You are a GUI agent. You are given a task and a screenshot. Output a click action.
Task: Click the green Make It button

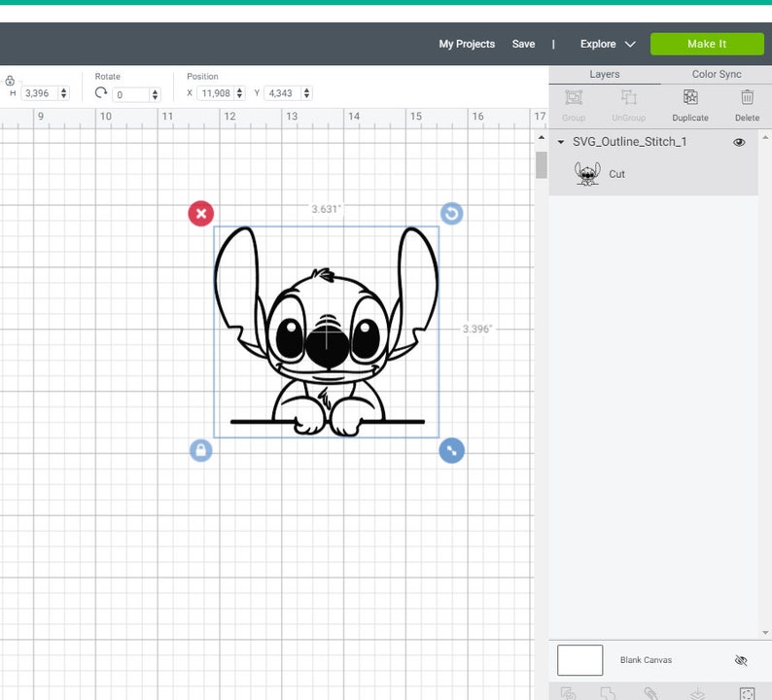[x=707, y=44]
